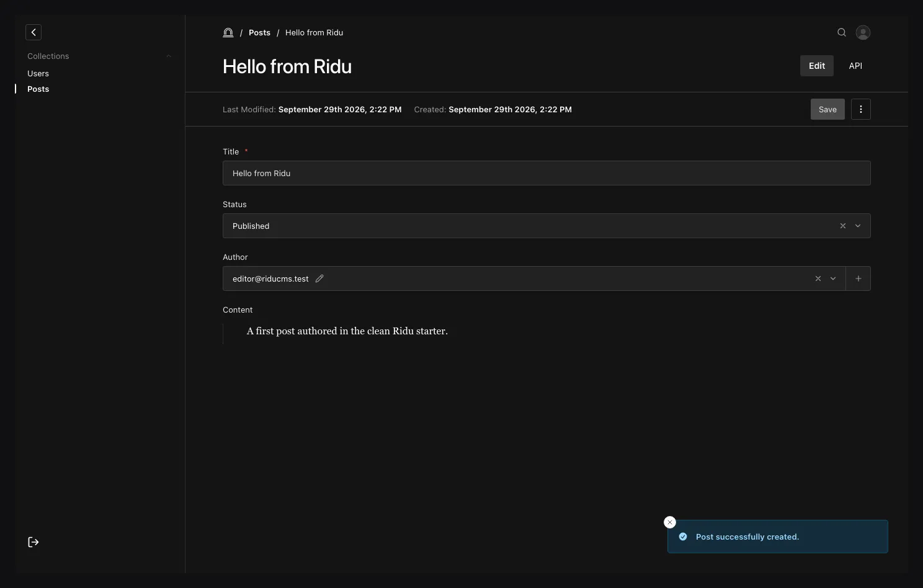
Task: Open the Published status combo box
Action: tap(546, 226)
